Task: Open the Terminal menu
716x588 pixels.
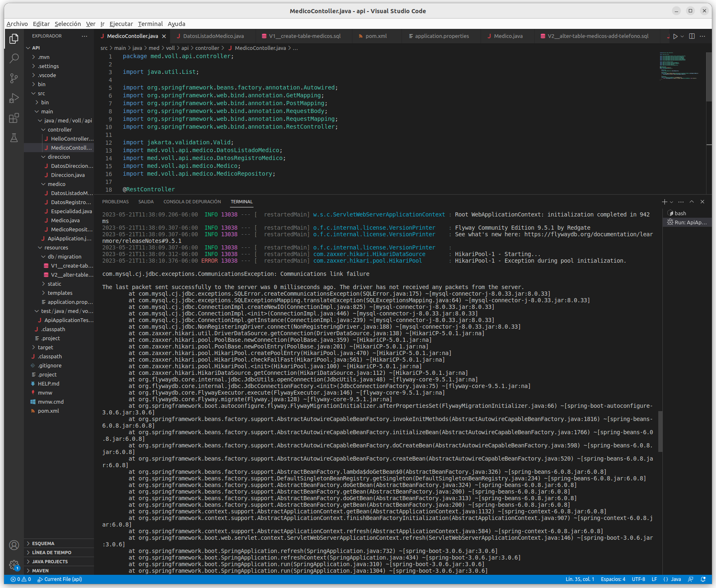Action: (150, 24)
